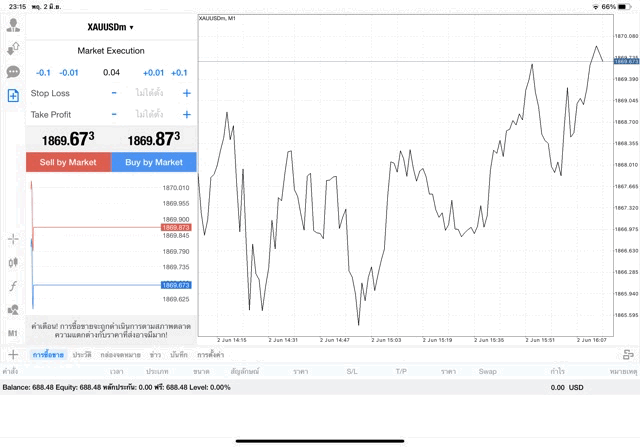The width and height of the screenshot is (640, 447).
Task: Increase volume by +0.01
Action: coord(153,73)
